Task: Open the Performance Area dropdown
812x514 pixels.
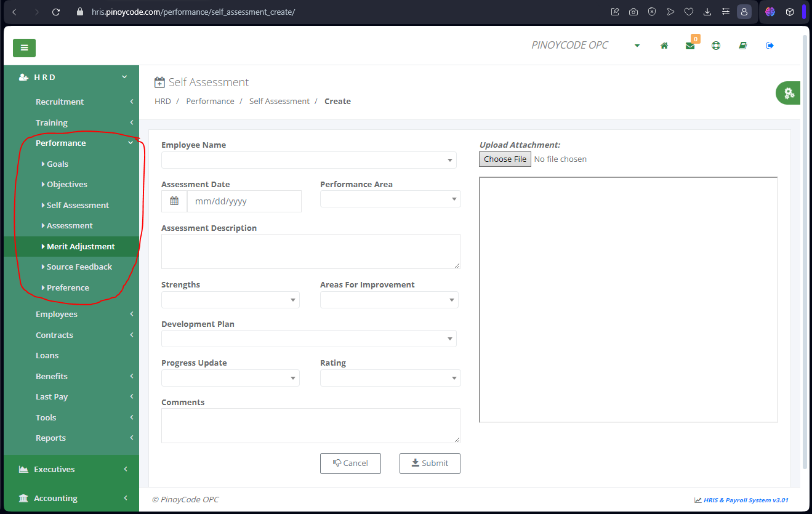Action: [390, 199]
